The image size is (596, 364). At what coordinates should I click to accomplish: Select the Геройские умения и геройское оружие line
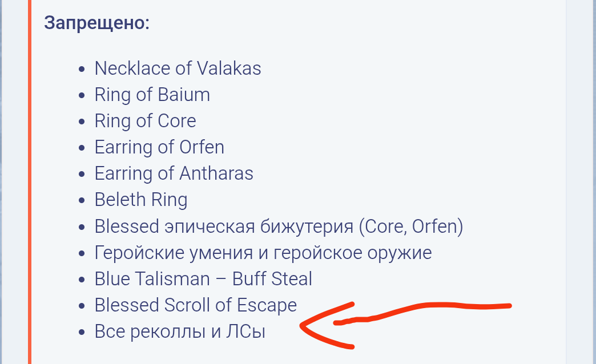click(263, 253)
